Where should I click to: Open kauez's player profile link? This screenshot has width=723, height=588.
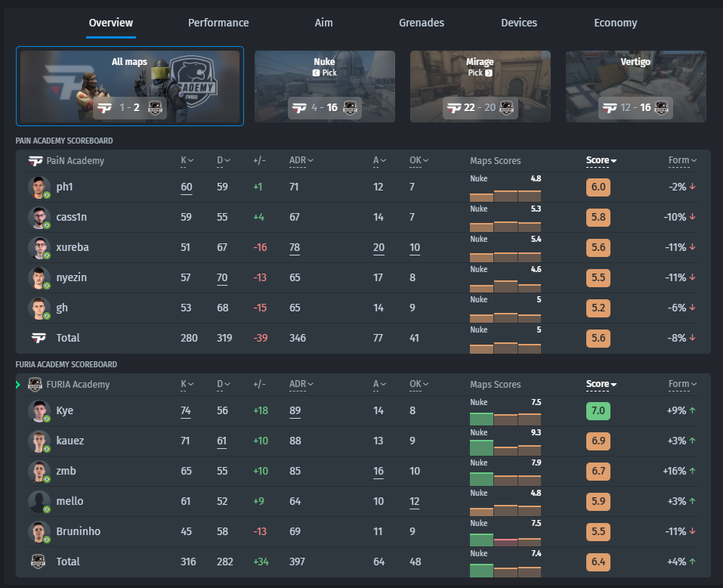click(70, 441)
